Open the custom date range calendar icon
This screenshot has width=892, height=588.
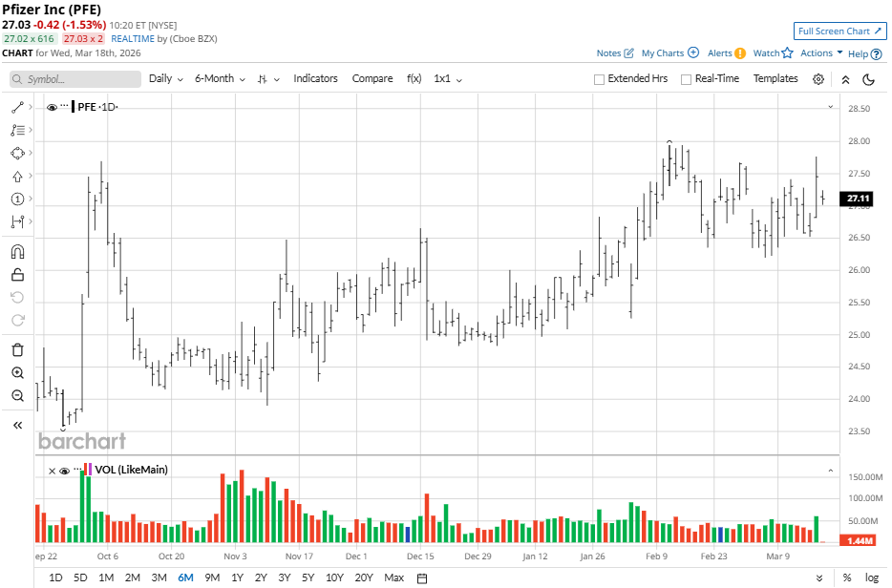pyautogui.click(x=422, y=578)
